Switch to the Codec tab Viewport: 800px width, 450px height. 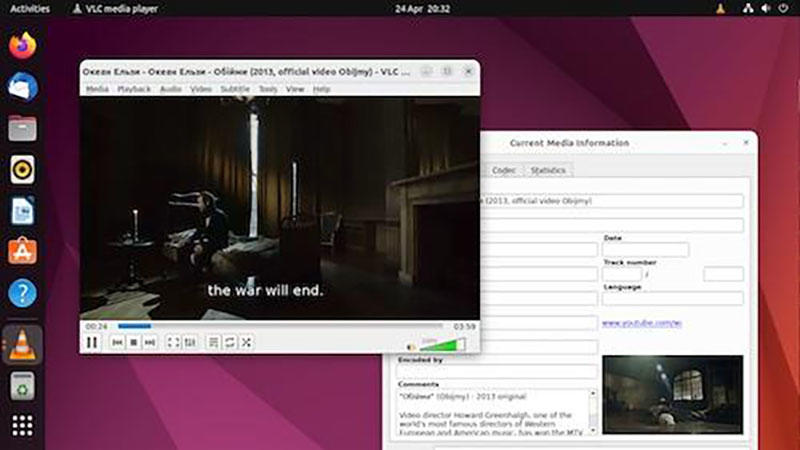coord(504,170)
